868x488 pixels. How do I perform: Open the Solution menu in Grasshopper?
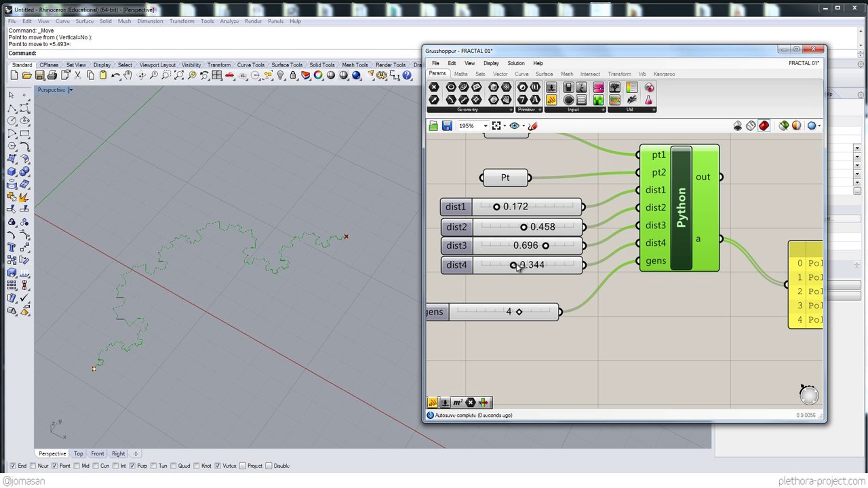pyautogui.click(x=516, y=63)
